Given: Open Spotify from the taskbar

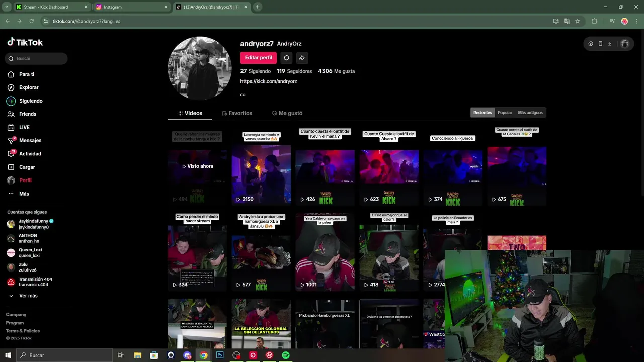Looking at the screenshot, I should pos(286,355).
